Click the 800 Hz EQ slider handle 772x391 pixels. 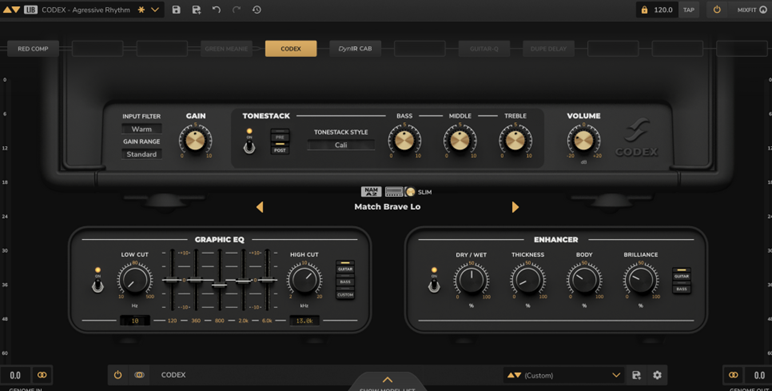219,285
